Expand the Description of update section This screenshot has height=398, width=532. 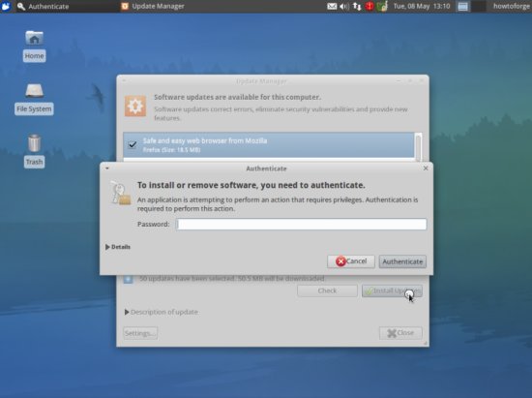pyautogui.click(x=162, y=312)
